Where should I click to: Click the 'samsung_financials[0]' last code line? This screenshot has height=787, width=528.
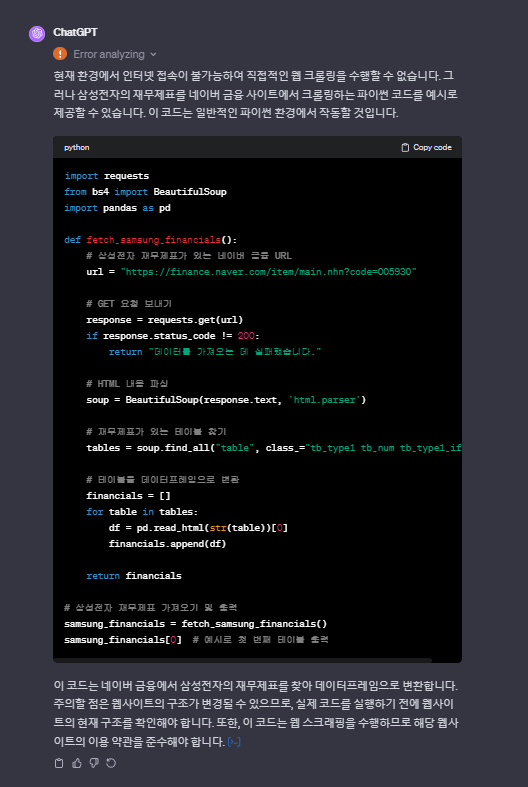click(196, 640)
